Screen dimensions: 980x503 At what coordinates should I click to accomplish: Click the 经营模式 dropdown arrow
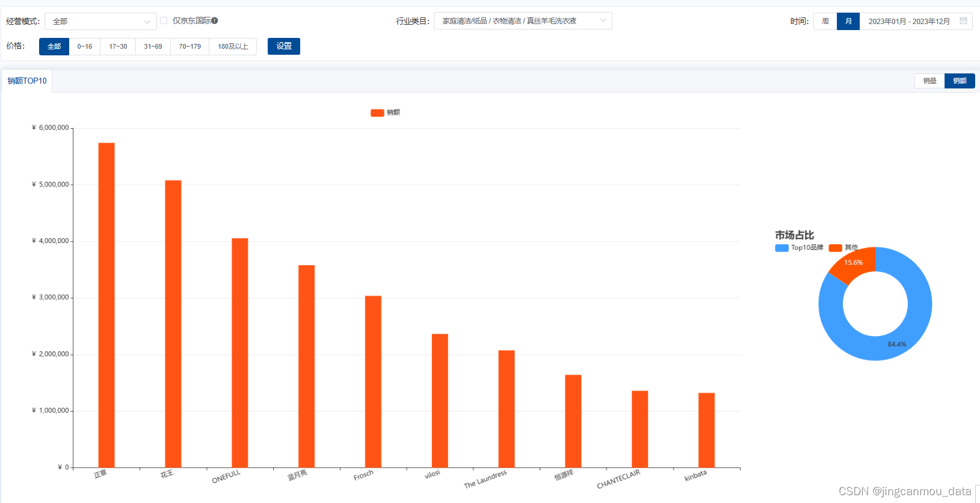[147, 22]
